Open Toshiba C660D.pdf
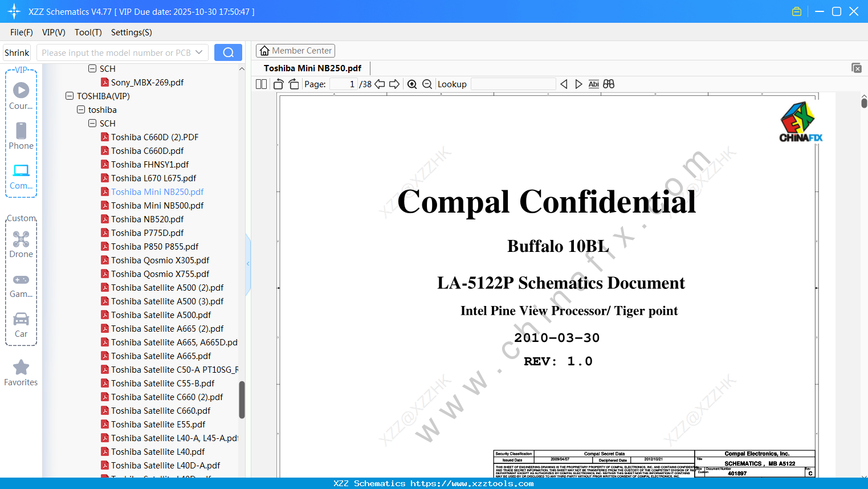Viewport: 868px width, 489px height. [x=148, y=151]
